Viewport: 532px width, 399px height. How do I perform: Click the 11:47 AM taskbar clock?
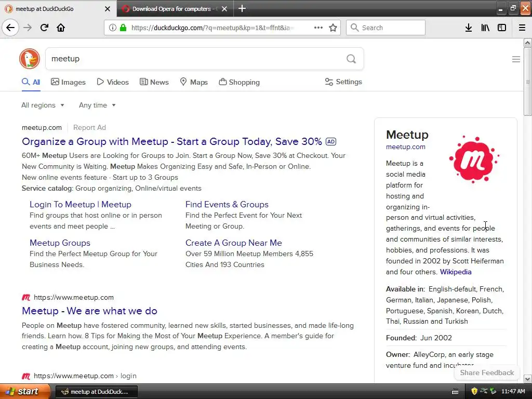coord(513,391)
